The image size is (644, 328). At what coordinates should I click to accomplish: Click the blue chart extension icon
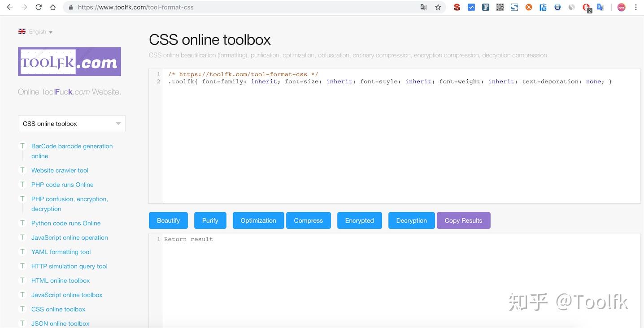471,7
